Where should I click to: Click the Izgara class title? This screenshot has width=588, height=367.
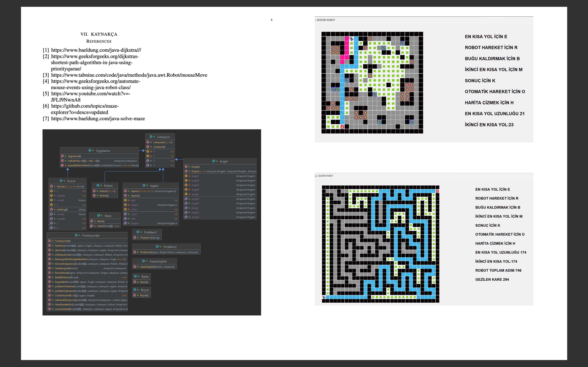click(154, 186)
